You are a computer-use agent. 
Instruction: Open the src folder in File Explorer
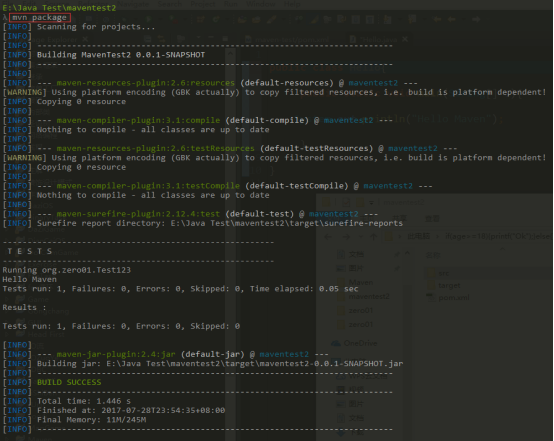click(444, 273)
